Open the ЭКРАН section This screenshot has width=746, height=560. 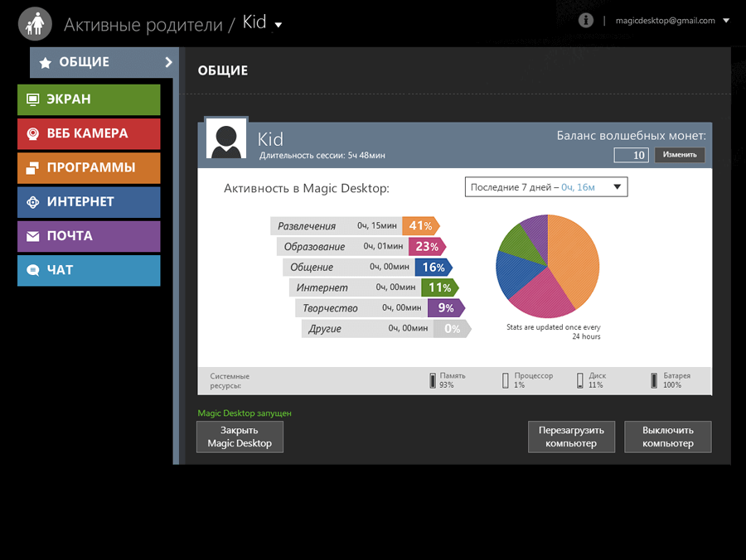(89, 99)
